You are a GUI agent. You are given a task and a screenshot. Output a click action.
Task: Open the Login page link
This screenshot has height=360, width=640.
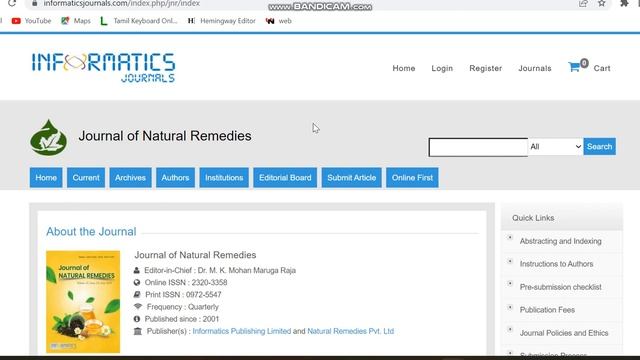442,68
